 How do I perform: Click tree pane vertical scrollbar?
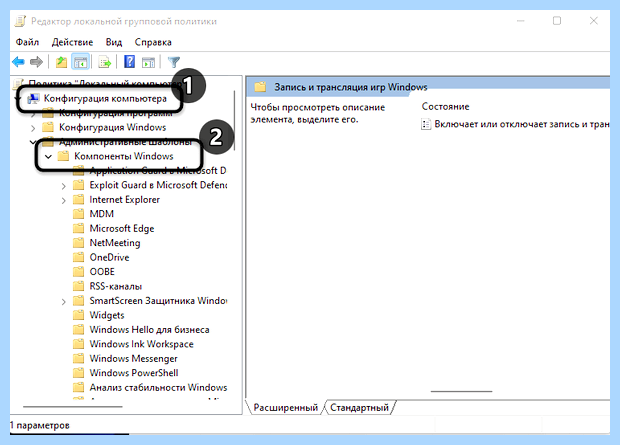tap(234, 120)
